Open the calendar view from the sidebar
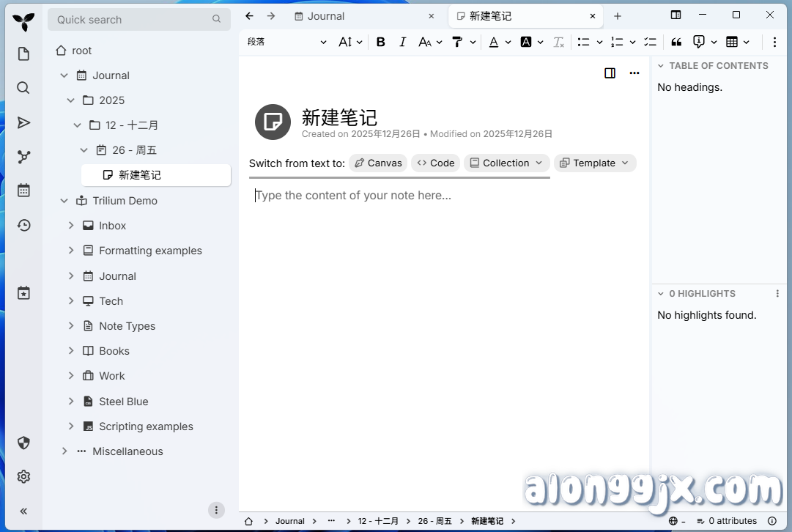Viewport: 792px width, 532px height. coord(23,190)
